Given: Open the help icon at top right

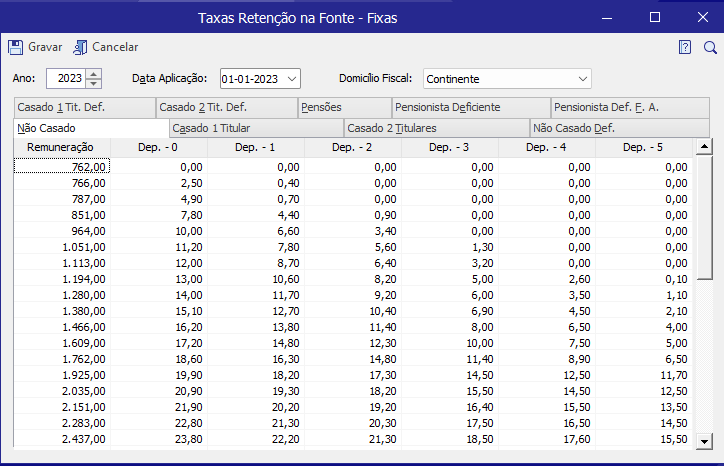Looking at the screenshot, I should click(685, 47).
